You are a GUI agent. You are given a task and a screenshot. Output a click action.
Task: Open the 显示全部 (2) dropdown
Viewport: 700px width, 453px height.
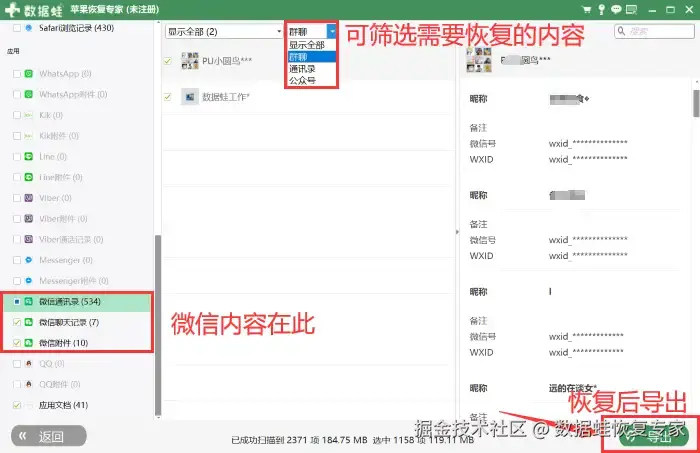click(x=224, y=32)
